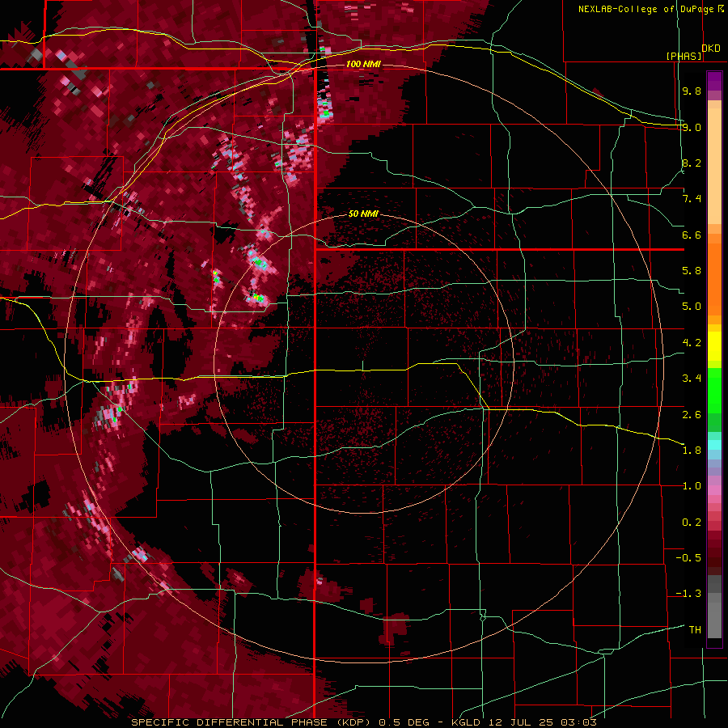Click the DKD label above the color scale
Screen dimensions: 728x728
(x=711, y=49)
